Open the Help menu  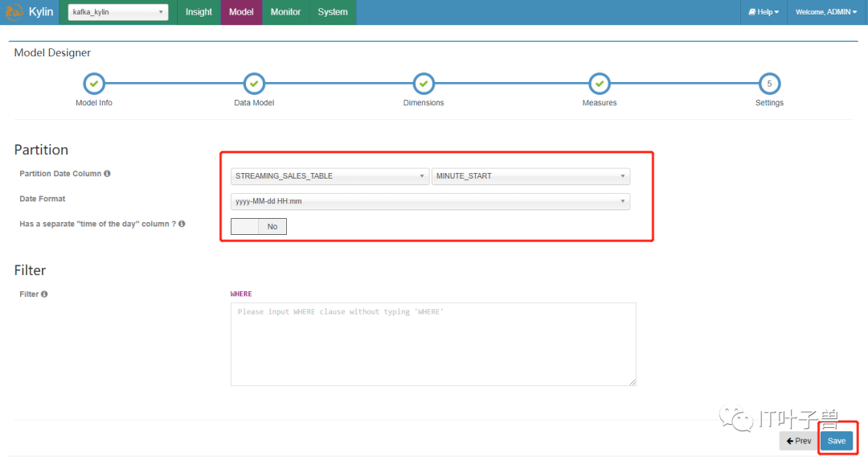pos(764,11)
